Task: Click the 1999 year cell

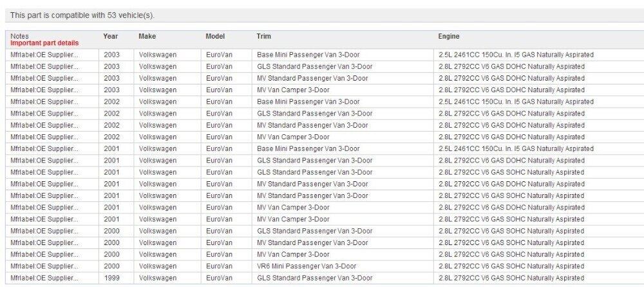Action: tap(111, 278)
